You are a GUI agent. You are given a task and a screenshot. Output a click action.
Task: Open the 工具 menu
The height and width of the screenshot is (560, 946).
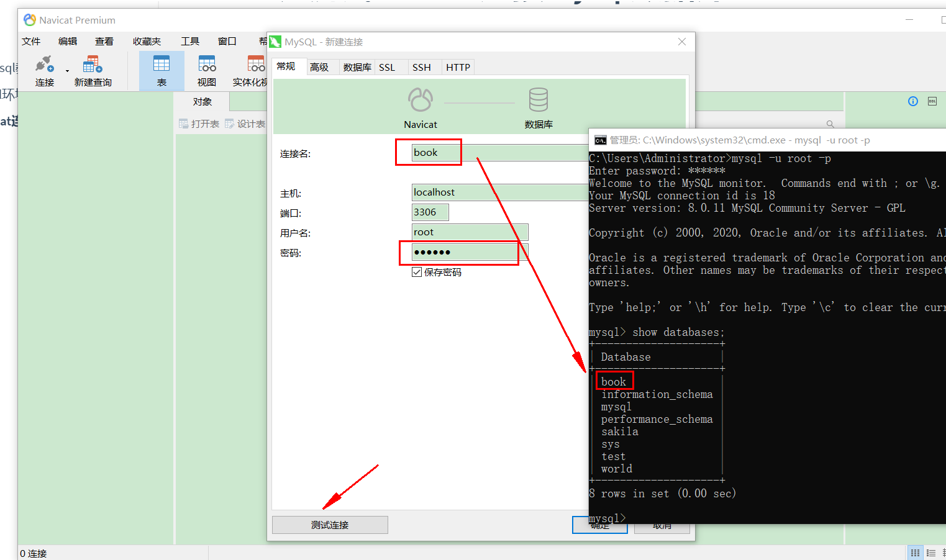pyautogui.click(x=190, y=41)
